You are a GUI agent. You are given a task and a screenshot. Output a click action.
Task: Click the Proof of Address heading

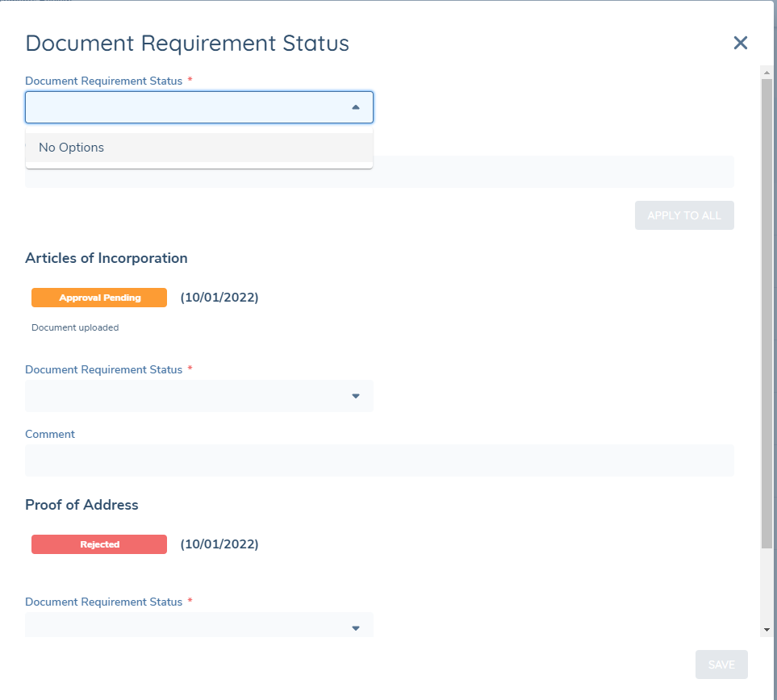(81, 505)
